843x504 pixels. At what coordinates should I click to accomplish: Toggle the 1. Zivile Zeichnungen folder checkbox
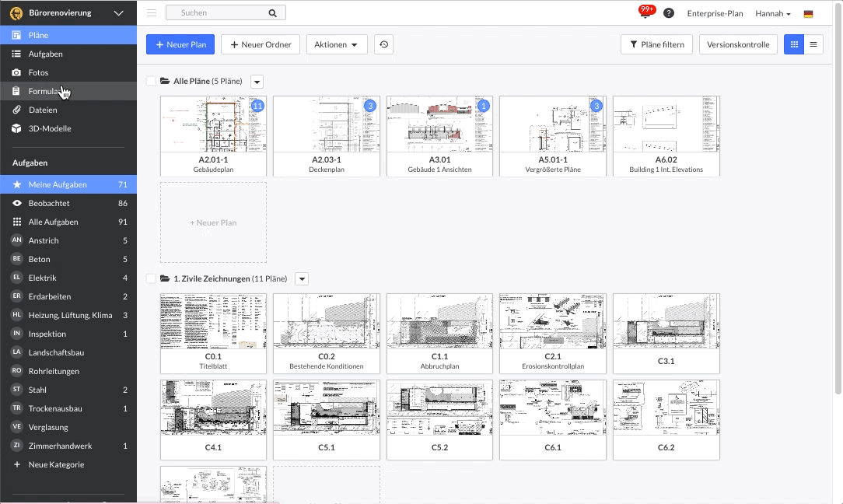(x=151, y=278)
